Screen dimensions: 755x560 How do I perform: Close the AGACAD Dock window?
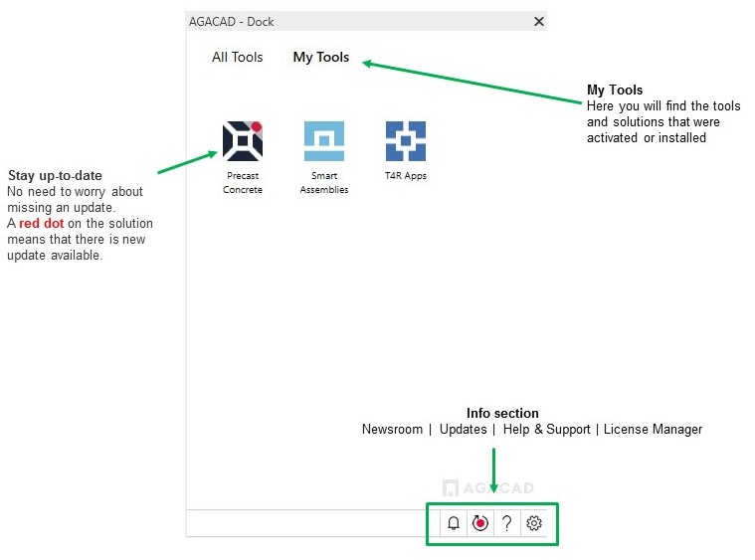tap(539, 22)
